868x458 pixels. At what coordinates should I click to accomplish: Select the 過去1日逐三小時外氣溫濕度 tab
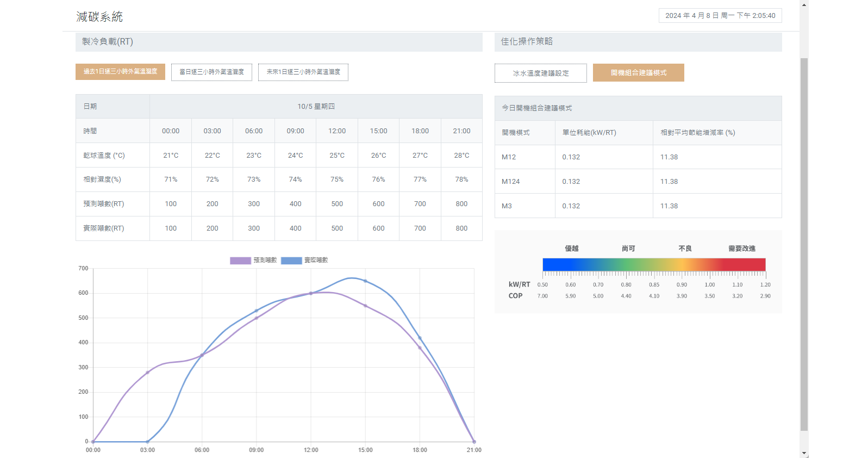coord(120,72)
